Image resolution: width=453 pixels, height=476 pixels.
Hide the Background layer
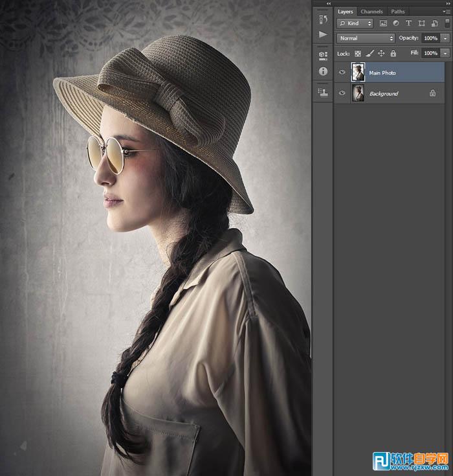(x=342, y=93)
